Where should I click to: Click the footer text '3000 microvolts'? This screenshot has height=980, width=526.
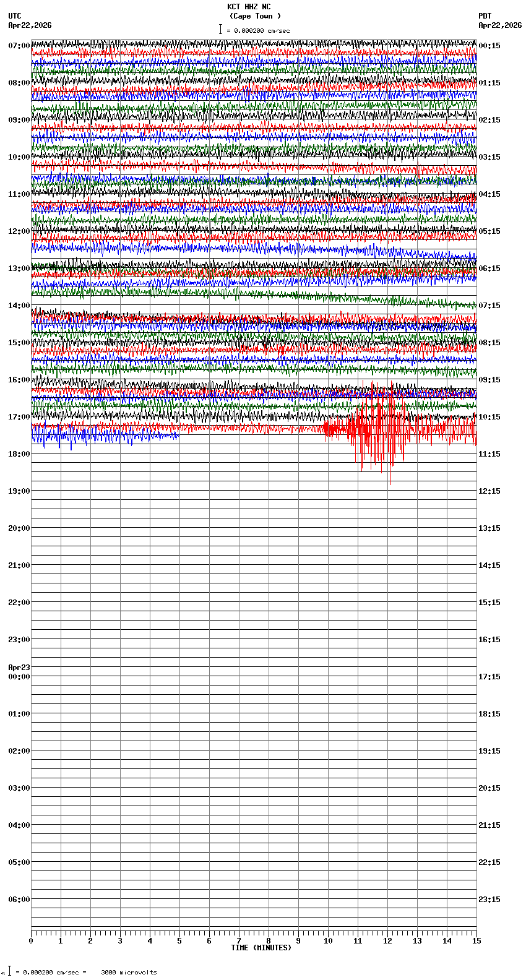point(129,972)
